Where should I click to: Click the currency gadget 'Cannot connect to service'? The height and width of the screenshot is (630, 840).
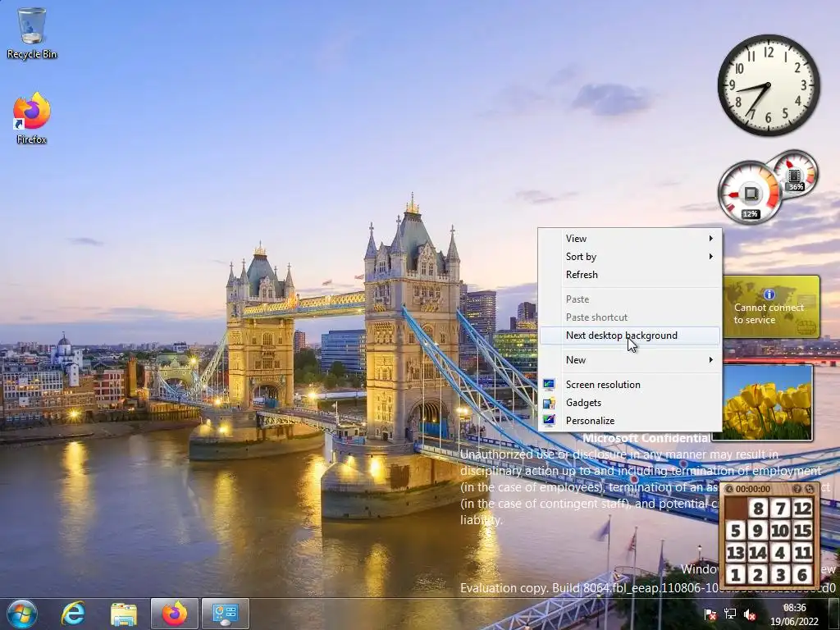pyautogui.click(x=771, y=307)
